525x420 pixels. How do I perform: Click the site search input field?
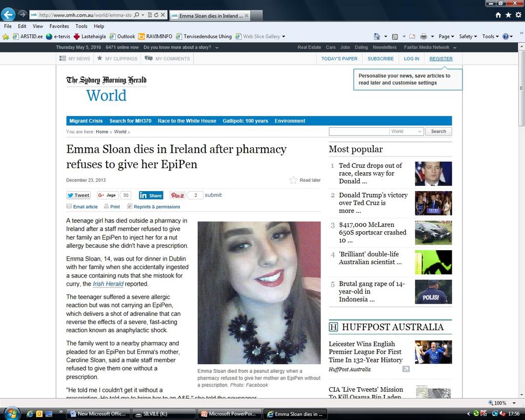point(359,131)
